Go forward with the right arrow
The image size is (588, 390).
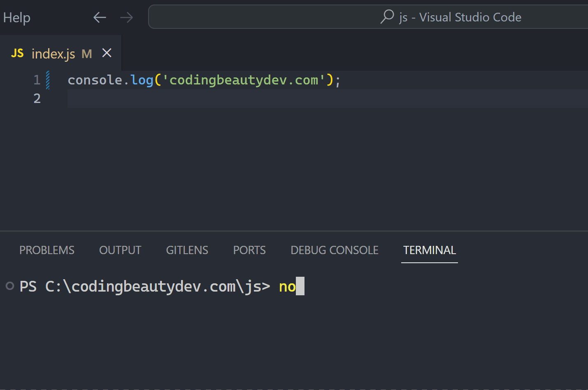pyautogui.click(x=127, y=17)
